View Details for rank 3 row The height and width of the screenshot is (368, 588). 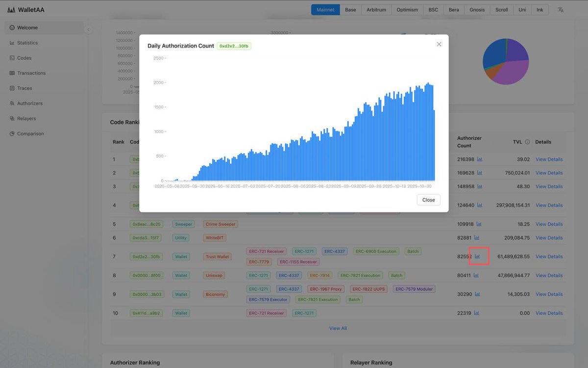549,186
